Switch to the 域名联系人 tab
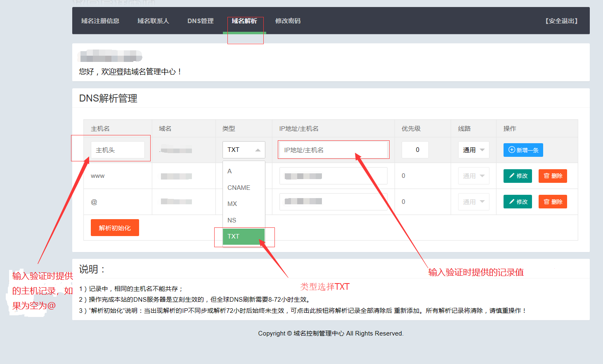The height and width of the screenshot is (364, 603). [x=153, y=21]
